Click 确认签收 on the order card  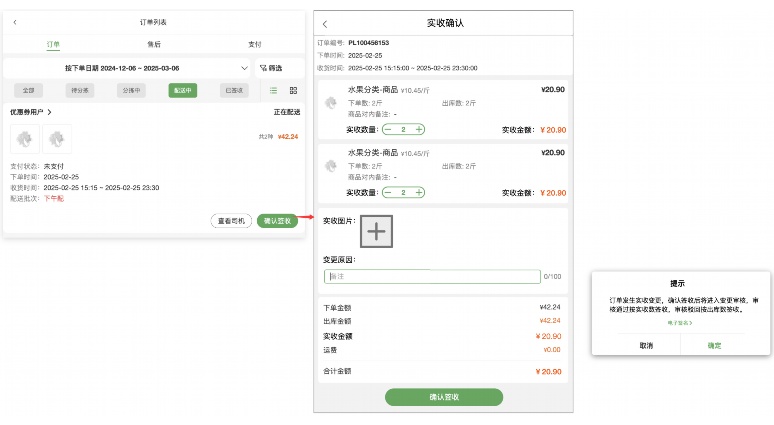277,221
